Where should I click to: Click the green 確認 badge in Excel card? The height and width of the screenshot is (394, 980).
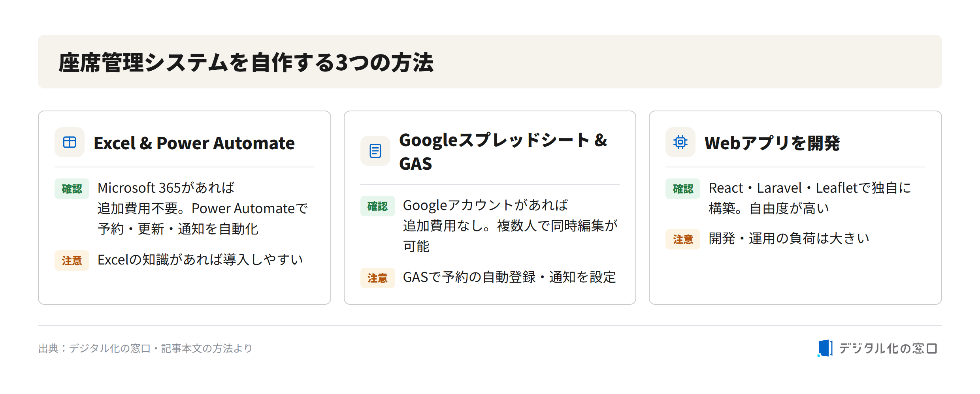(x=72, y=189)
